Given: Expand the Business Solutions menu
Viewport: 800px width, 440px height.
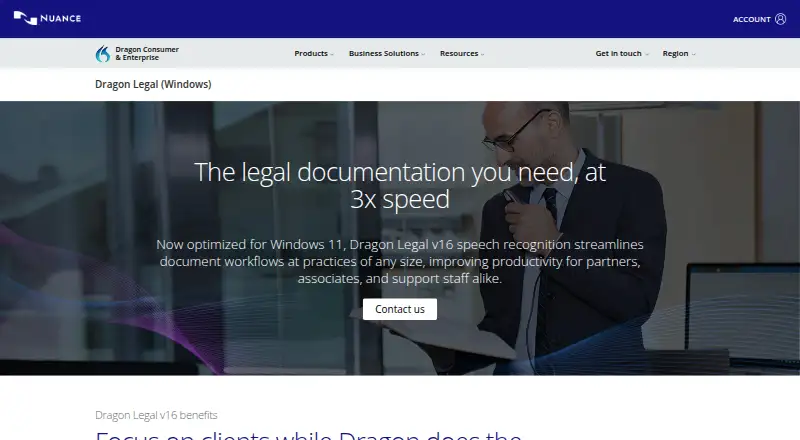Looking at the screenshot, I should [387, 53].
